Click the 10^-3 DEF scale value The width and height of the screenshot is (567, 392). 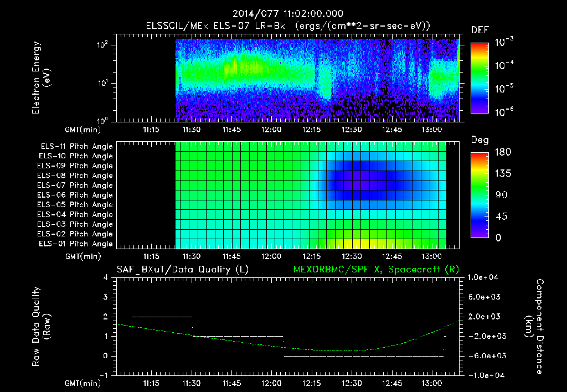coord(504,42)
